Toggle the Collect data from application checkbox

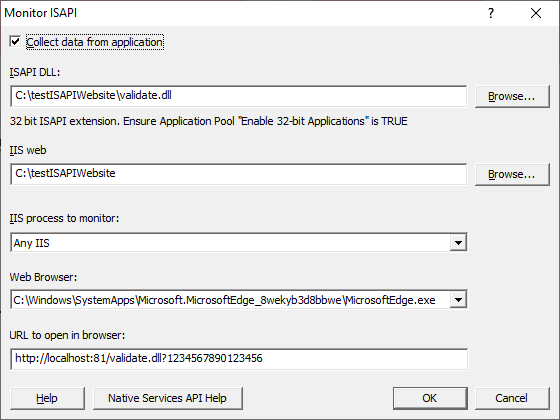[x=15, y=41]
